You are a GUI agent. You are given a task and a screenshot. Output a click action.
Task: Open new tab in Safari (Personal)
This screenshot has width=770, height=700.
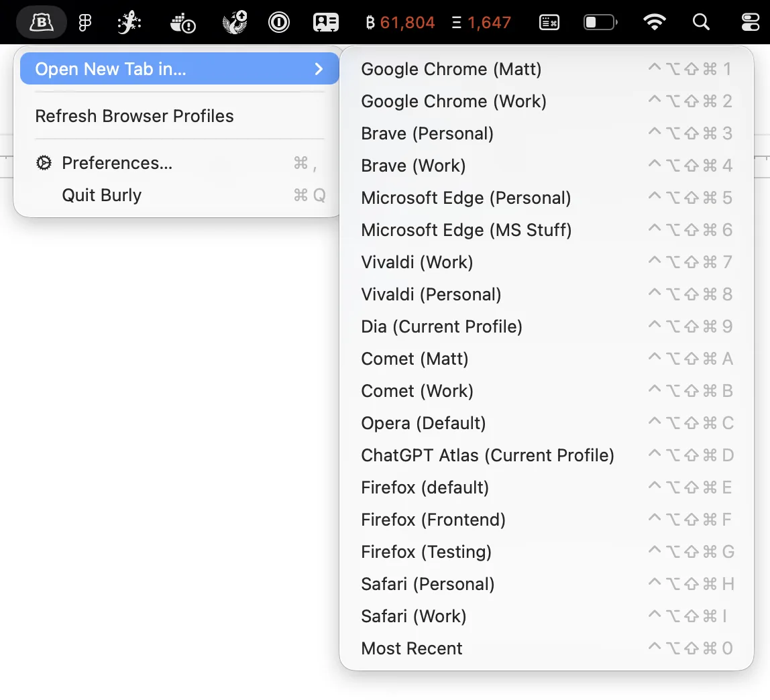point(547,584)
